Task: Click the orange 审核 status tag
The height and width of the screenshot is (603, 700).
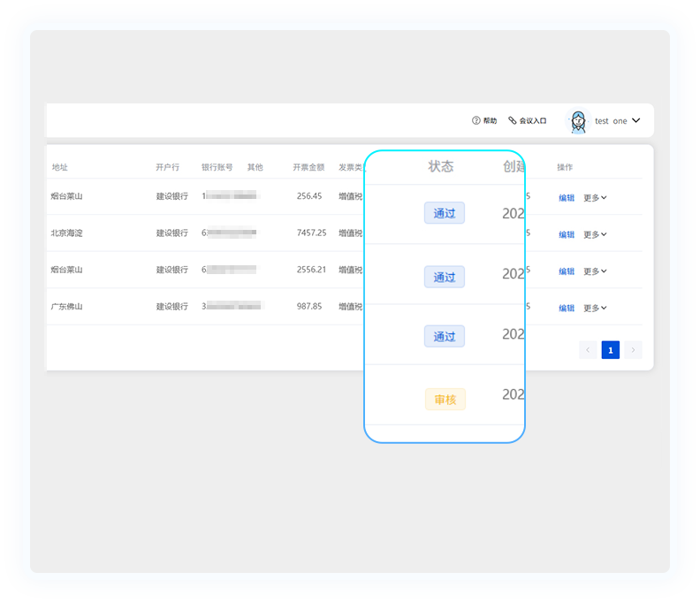Action: click(x=445, y=400)
